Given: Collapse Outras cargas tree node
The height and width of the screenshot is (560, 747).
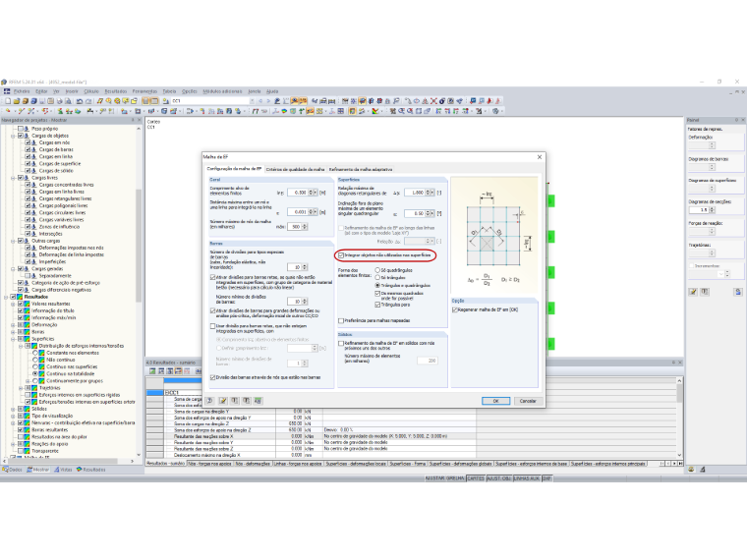Looking at the screenshot, I should click(x=13, y=241).
